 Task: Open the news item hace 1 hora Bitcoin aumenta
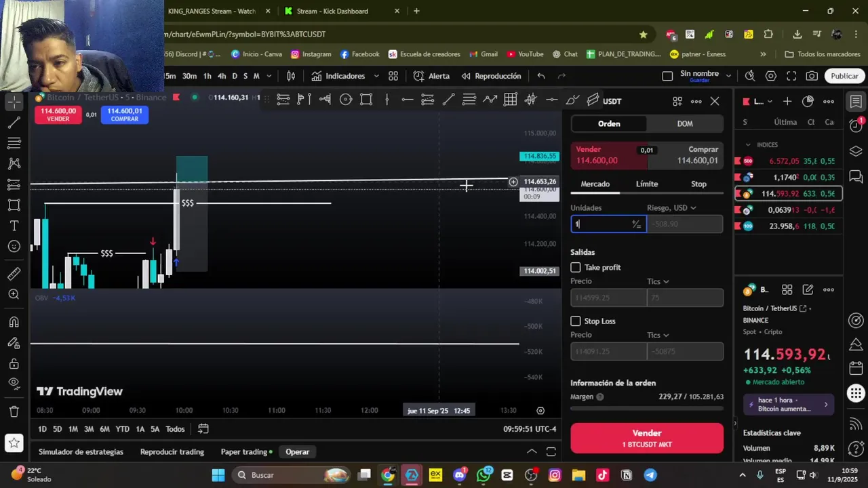coord(789,405)
